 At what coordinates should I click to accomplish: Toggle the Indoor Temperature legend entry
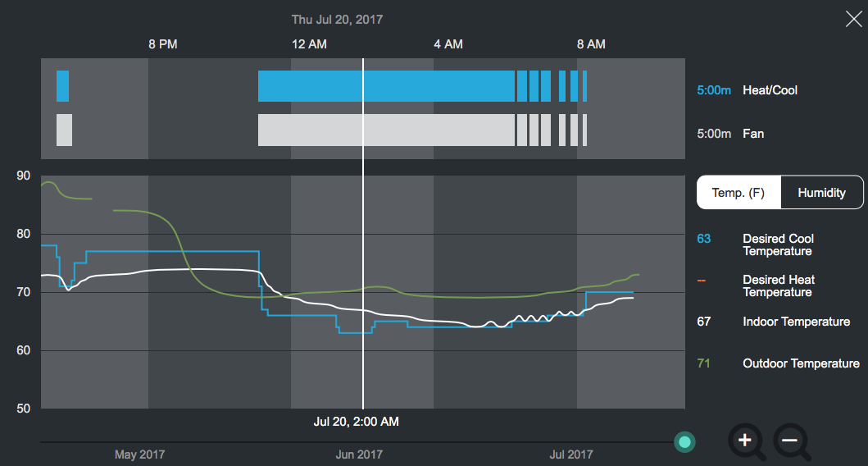(x=796, y=322)
